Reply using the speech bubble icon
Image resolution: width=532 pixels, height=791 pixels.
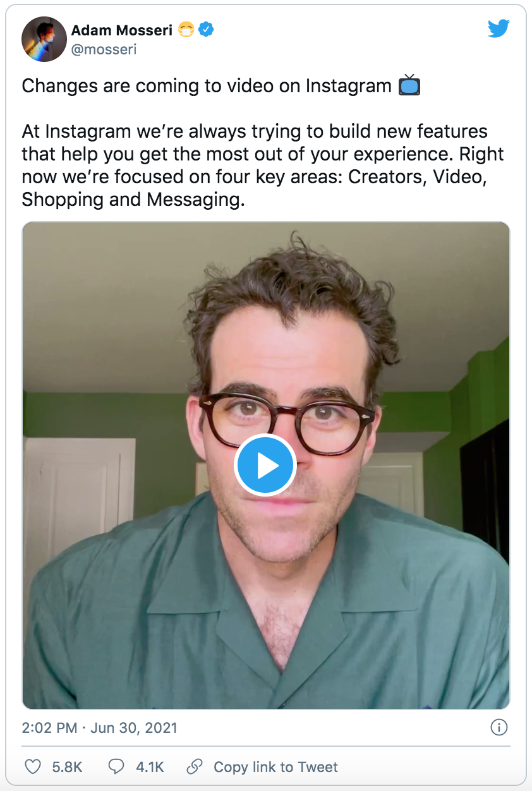pos(116,767)
